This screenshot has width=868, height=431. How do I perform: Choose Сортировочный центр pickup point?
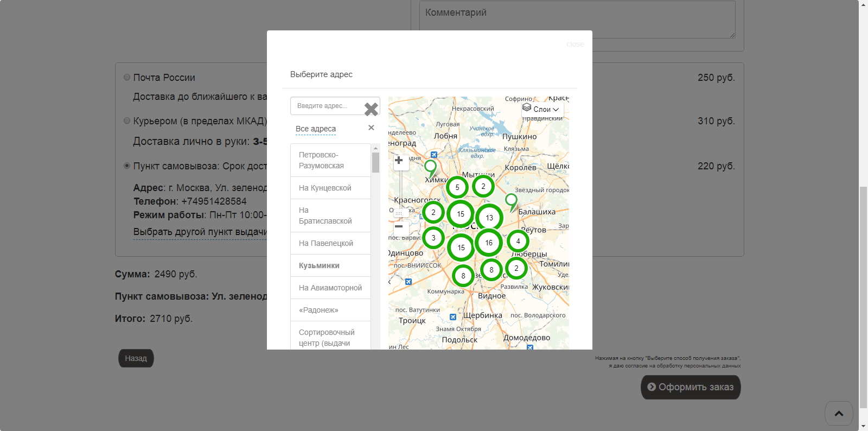click(x=330, y=336)
